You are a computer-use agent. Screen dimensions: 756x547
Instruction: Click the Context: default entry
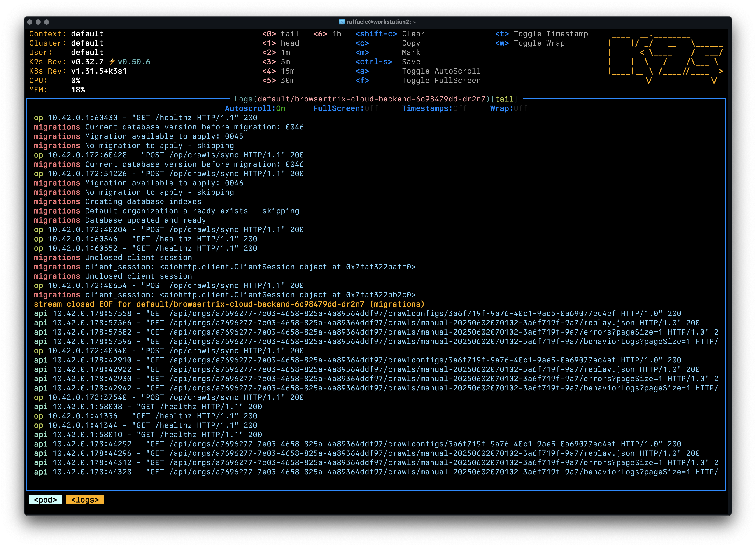pos(66,34)
